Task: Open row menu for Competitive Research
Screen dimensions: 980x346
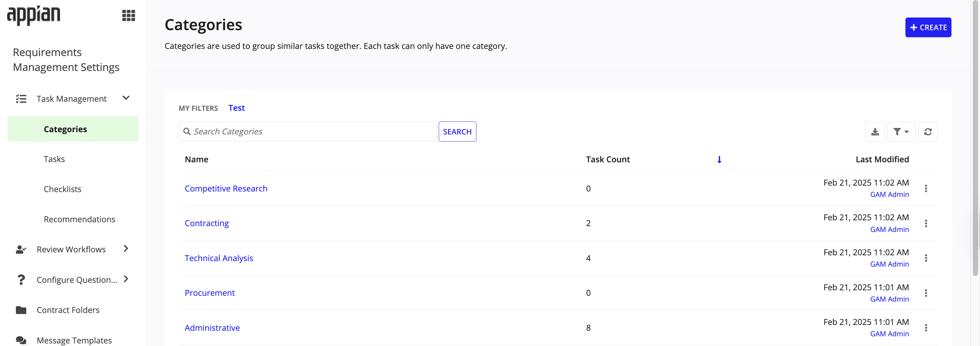Action: [x=926, y=189]
